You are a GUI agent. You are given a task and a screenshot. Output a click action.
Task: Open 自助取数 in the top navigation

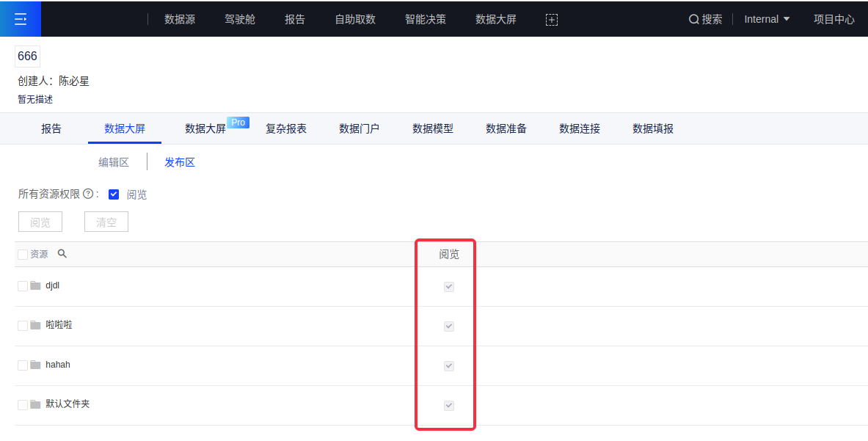coord(355,20)
